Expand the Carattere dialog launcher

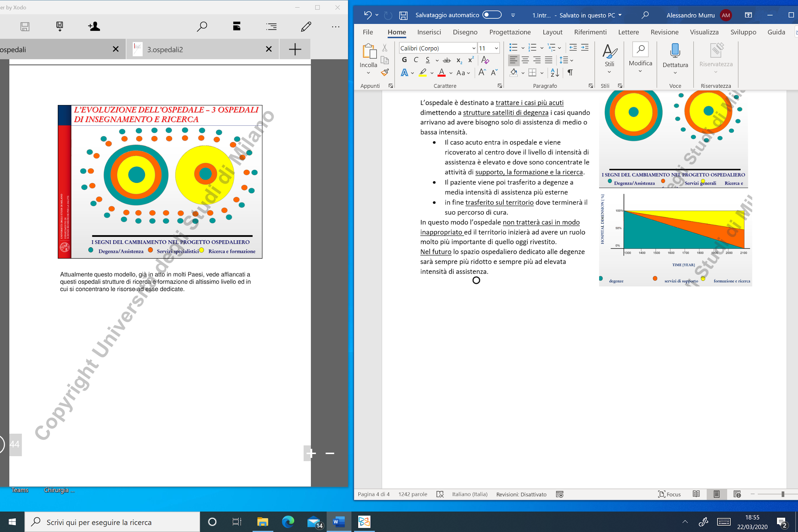(500, 86)
